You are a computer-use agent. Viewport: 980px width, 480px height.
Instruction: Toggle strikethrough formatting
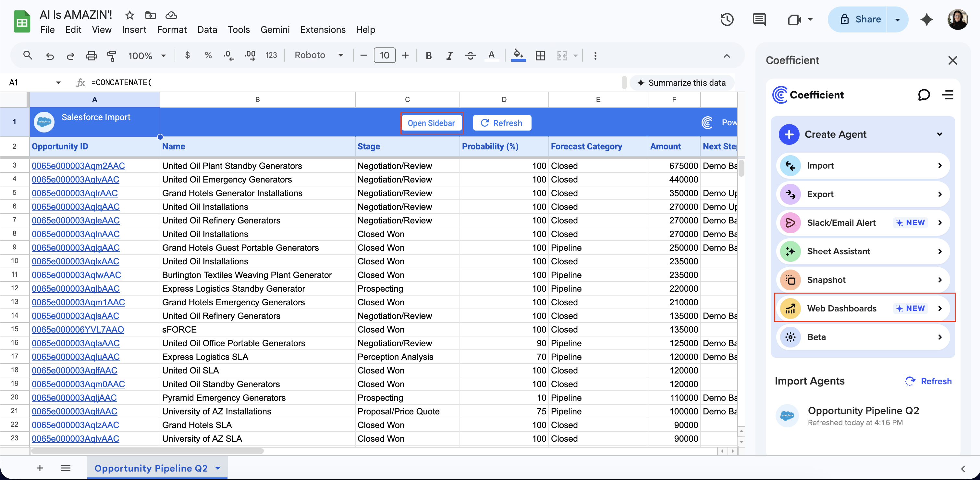pos(470,56)
